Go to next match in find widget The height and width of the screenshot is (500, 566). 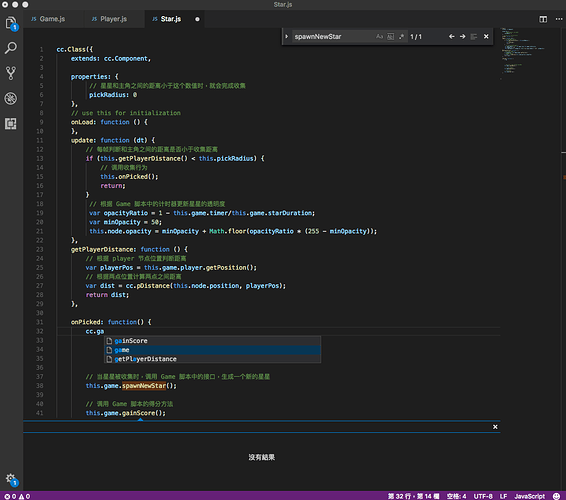tap(462, 36)
